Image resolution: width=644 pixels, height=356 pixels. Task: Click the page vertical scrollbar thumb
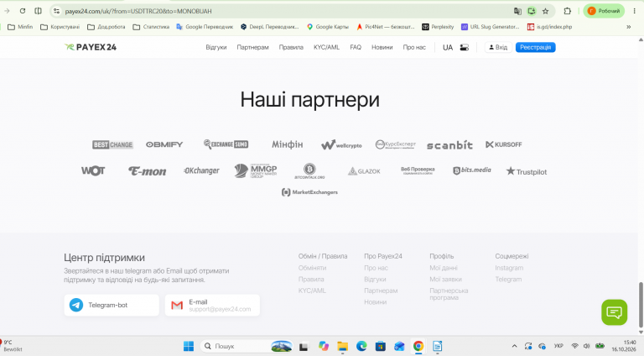coord(641,304)
